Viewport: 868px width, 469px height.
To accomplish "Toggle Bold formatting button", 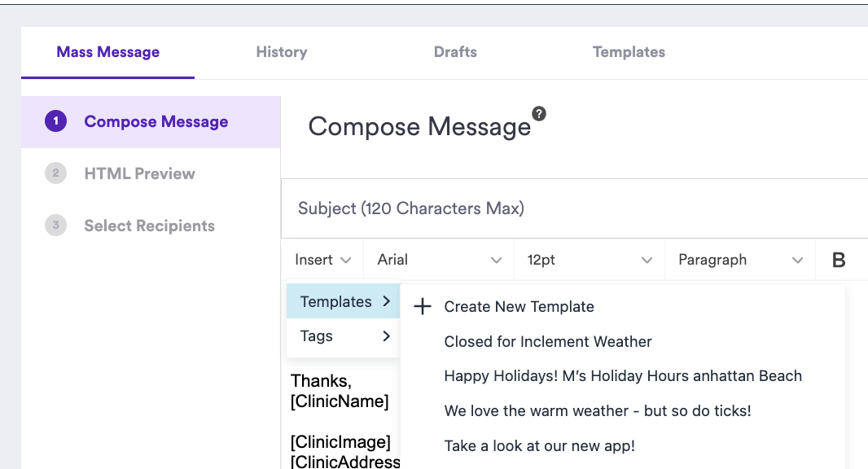I will click(839, 260).
